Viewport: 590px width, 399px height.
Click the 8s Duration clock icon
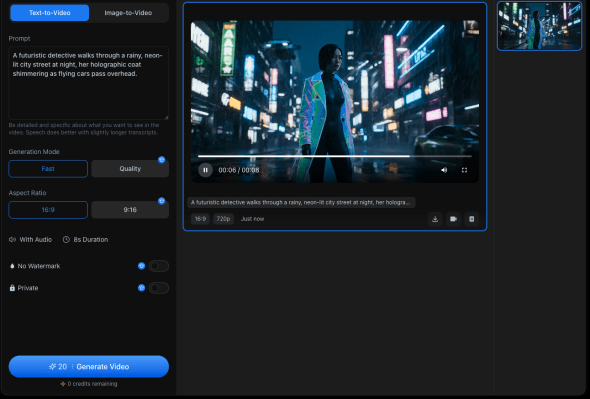[66, 239]
